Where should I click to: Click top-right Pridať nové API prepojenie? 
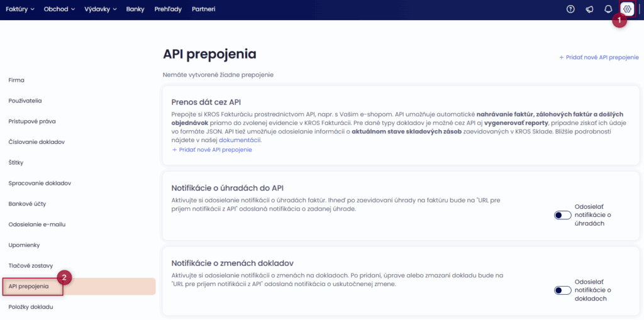[599, 57]
